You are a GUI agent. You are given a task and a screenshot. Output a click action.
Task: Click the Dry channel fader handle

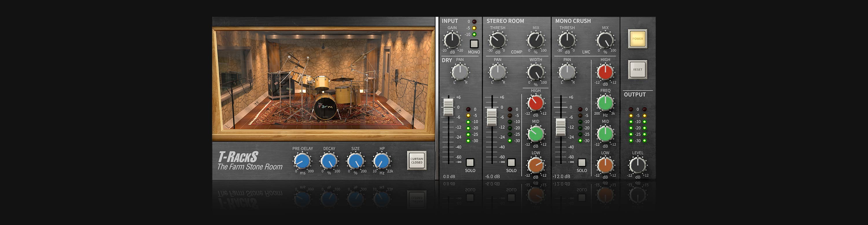448,107
